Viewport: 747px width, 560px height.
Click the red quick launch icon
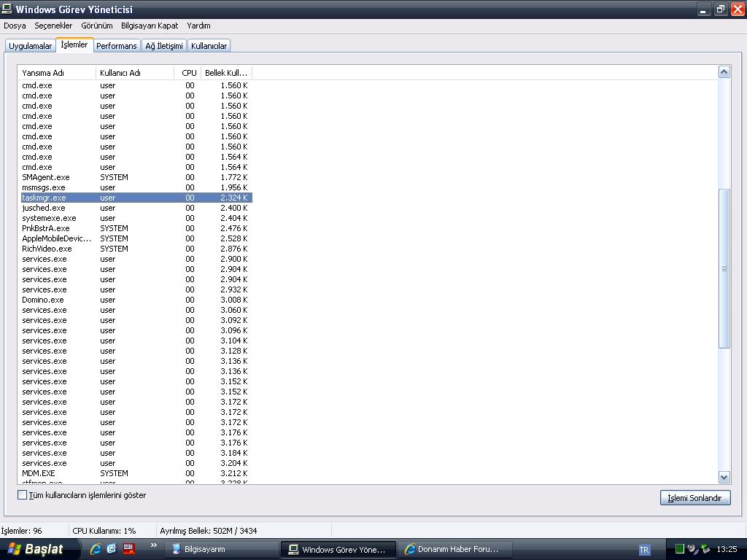[x=128, y=549]
